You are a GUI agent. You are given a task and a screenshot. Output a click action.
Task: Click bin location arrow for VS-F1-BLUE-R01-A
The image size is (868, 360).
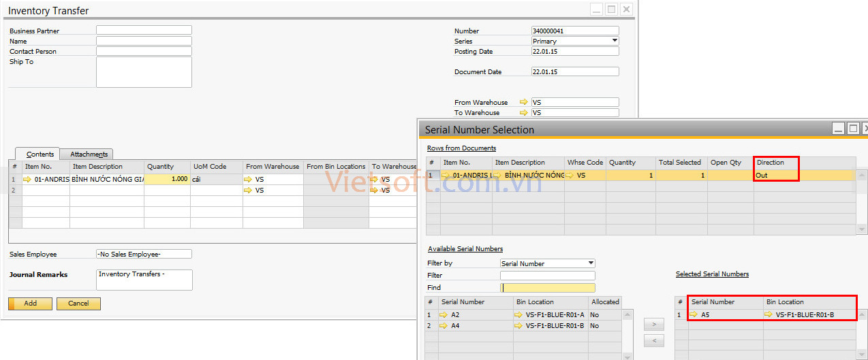pos(519,315)
